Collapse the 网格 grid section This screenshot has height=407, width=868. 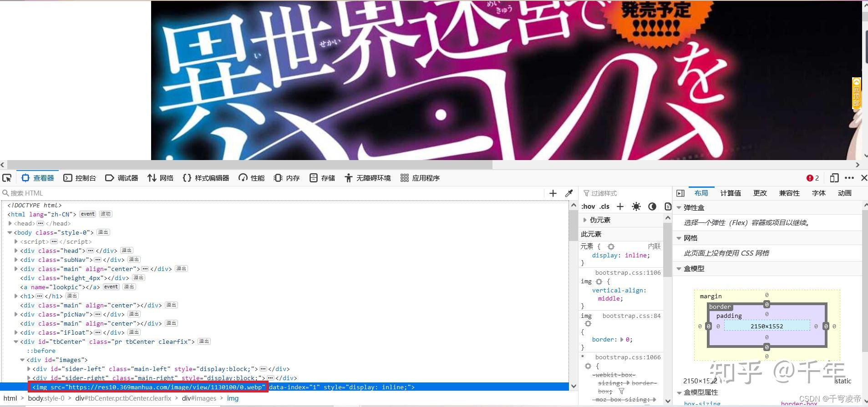(679, 238)
